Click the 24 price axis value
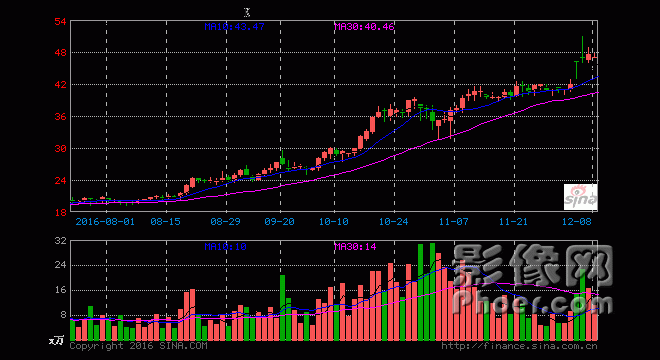The height and width of the screenshot is (360, 660). 60,181
